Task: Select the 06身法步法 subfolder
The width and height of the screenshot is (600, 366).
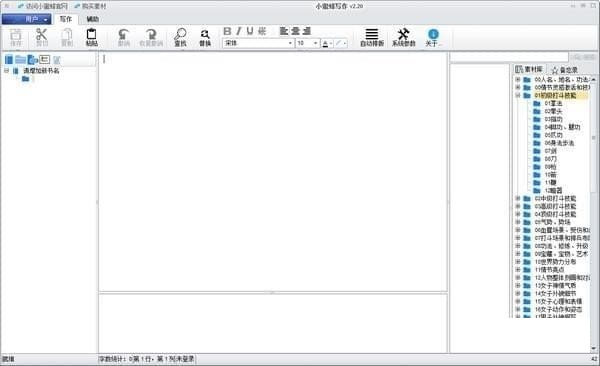Action: [559, 143]
